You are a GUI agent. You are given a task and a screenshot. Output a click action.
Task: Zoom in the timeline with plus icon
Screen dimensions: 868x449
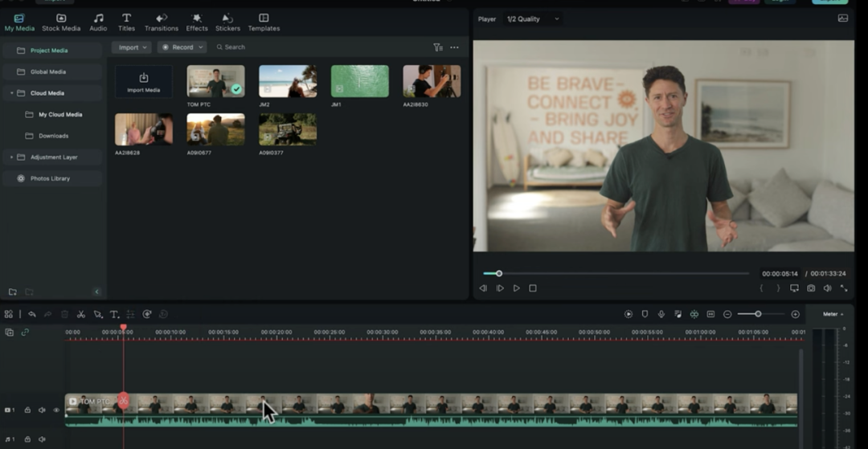796,314
